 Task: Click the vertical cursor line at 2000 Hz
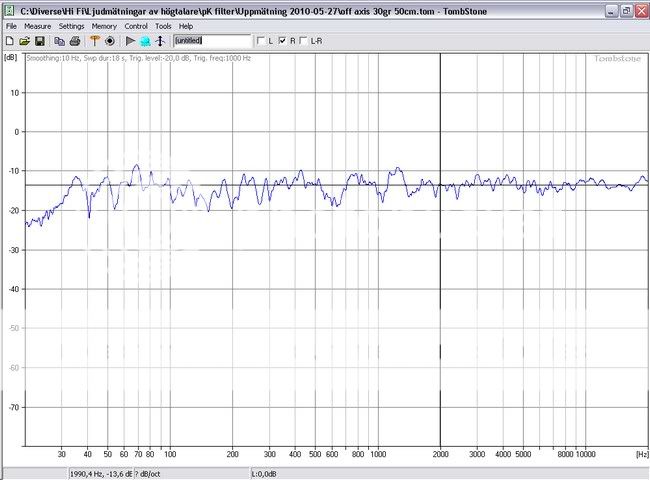coord(440,300)
